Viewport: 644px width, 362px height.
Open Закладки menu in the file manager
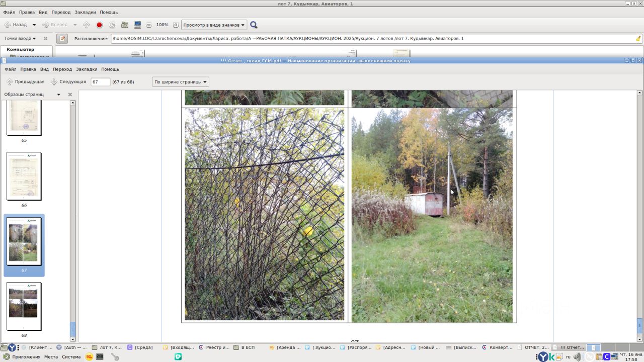(85, 12)
